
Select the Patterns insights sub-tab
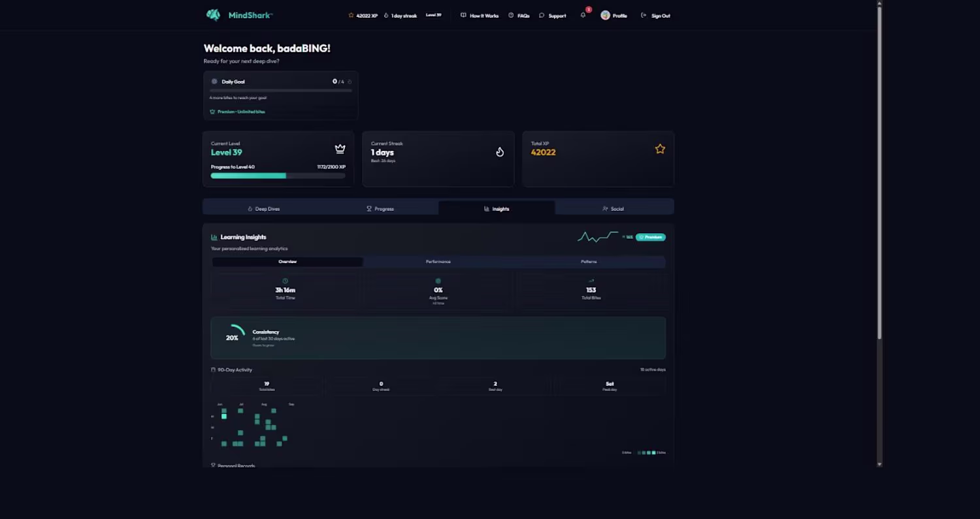tap(589, 262)
